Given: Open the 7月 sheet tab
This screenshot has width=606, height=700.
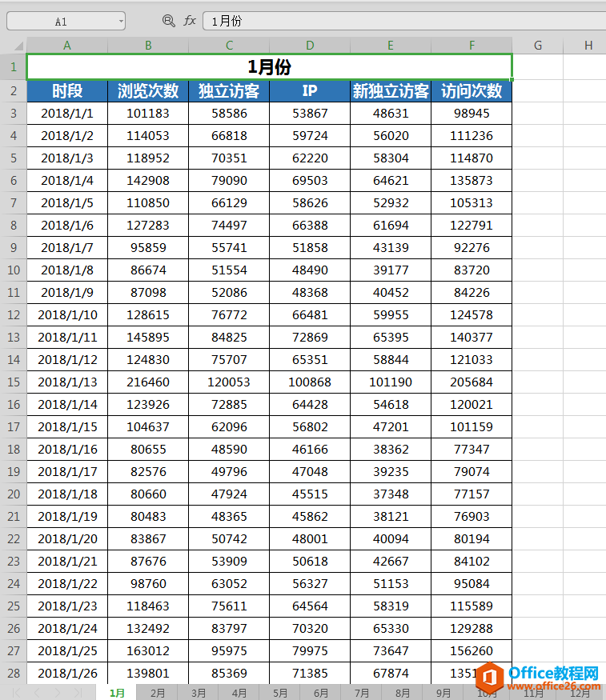Looking at the screenshot, I should [362, 693].
